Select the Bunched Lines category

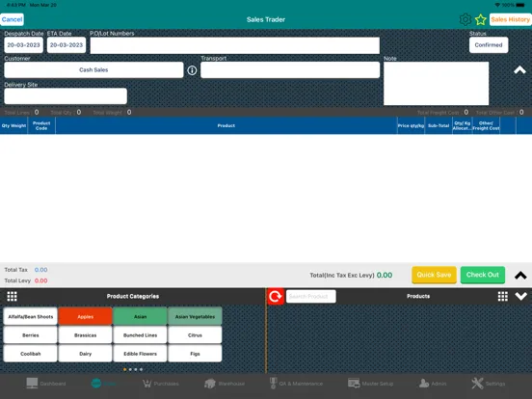point(140,335)
